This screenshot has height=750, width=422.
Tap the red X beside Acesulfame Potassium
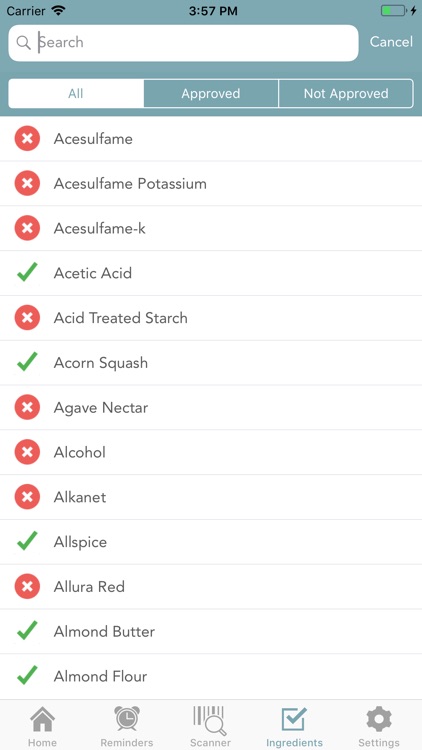[27, 184]
